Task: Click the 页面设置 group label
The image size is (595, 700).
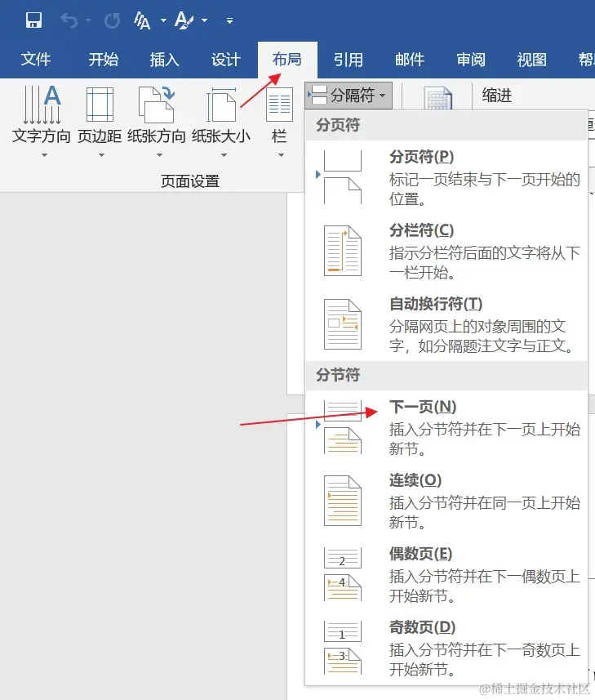Action: (190, 181)
